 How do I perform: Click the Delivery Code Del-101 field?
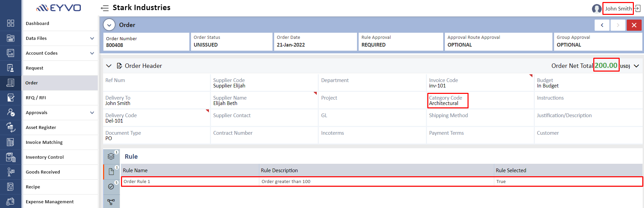(157, 118)
